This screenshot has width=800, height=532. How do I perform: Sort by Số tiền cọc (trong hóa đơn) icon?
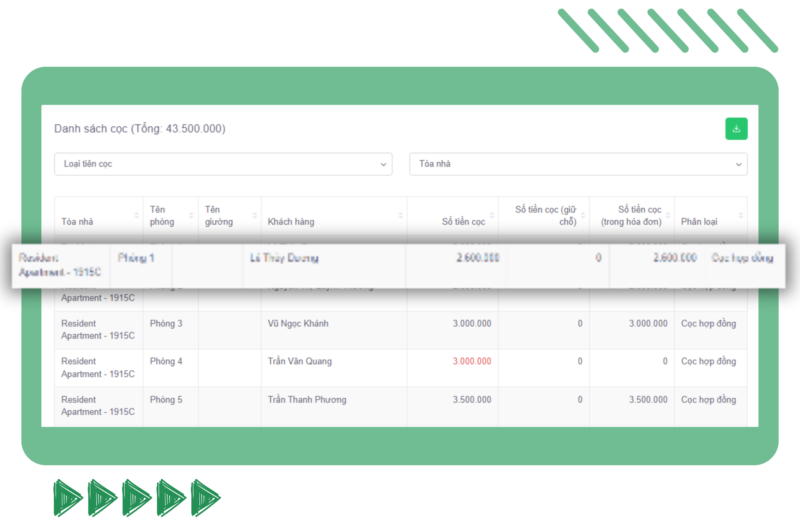(668, 215)
